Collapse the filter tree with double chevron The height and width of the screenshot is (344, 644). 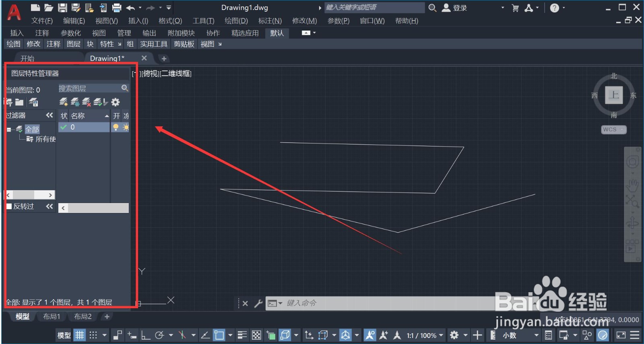[50, 115]
